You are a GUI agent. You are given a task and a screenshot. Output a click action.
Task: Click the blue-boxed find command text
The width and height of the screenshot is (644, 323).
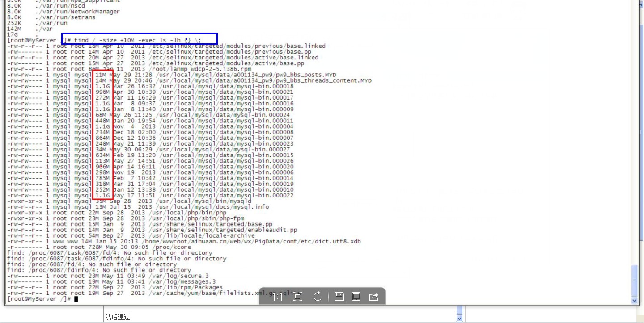point(139,40)
